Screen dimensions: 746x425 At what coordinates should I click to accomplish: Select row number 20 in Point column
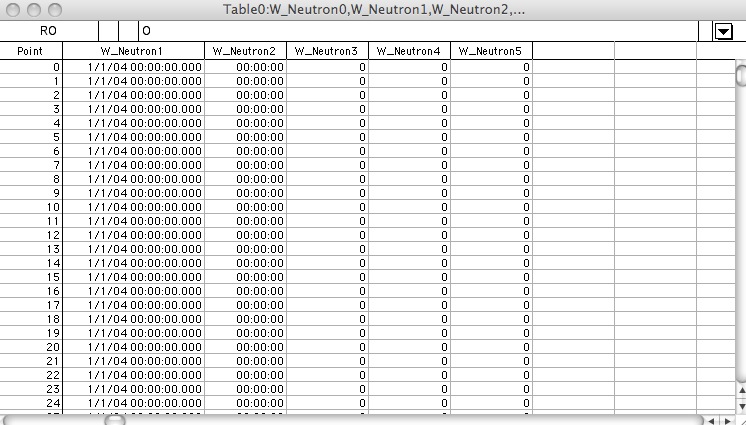pyautogui.click(x=31, y=347)
